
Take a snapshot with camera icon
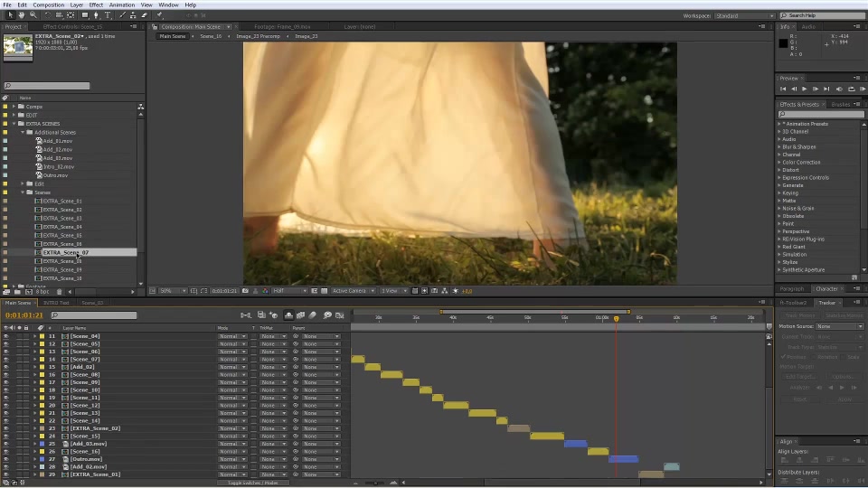point(245,290)
